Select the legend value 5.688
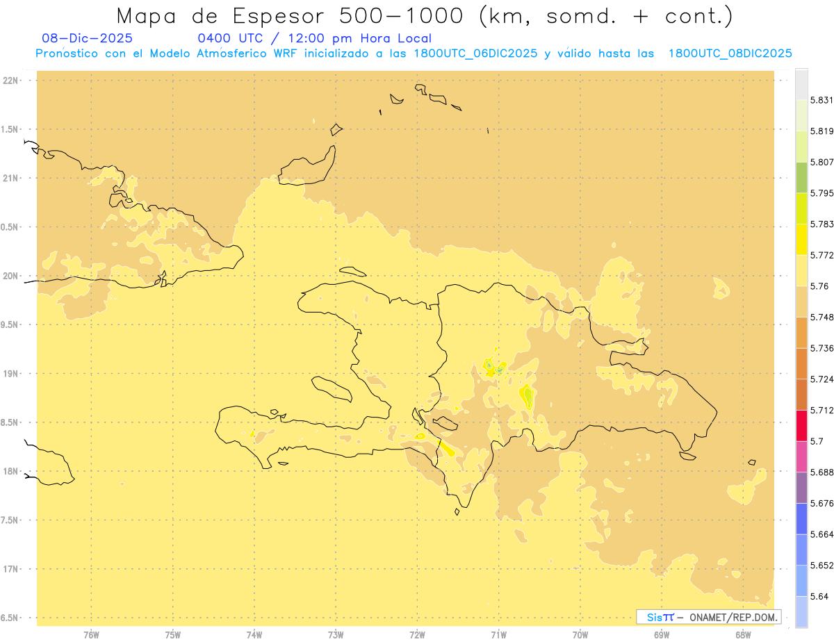The image size is (834, 644). click(x=822, y=472)
